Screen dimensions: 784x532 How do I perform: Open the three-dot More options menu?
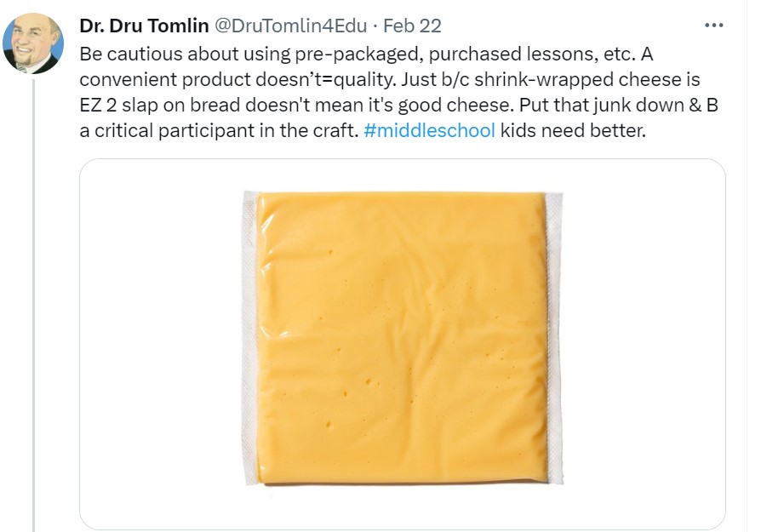[714, 26]
